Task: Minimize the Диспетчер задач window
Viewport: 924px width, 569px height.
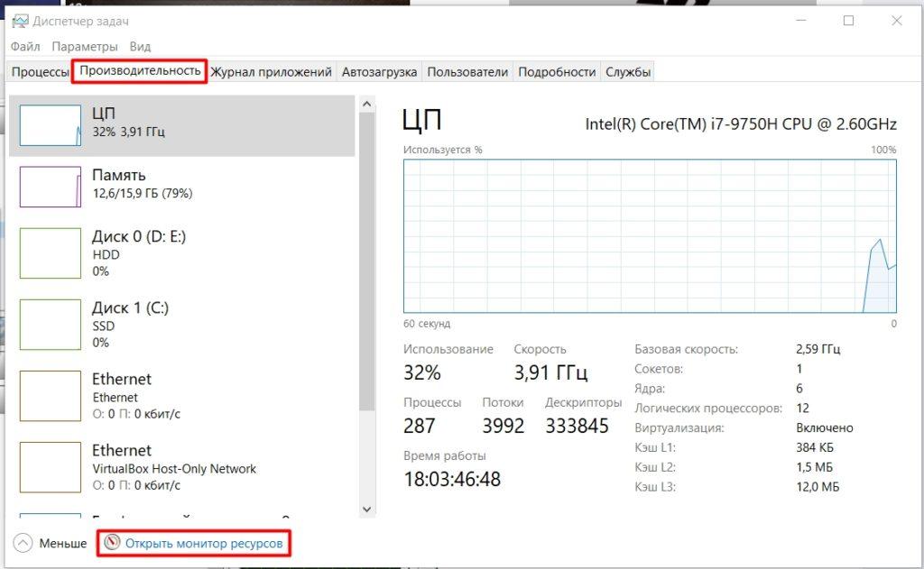Action: click(801, 21)
